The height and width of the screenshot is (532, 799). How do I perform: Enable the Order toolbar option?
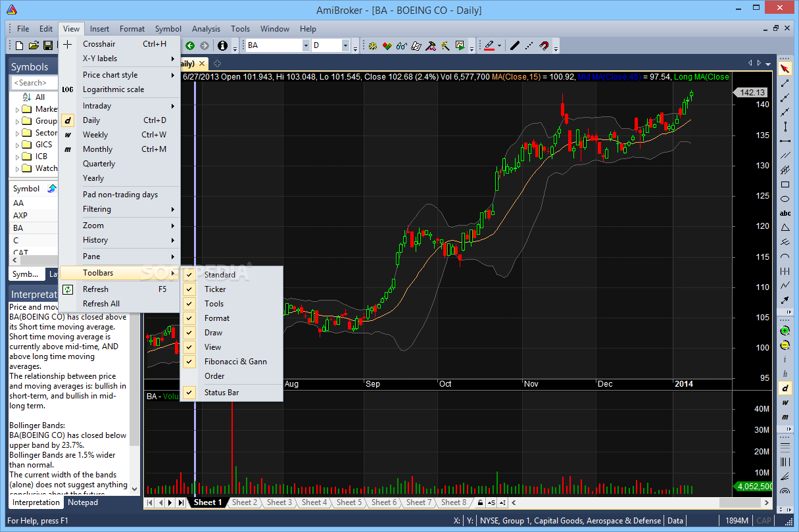pyautogui.click(x=231, y=376)
